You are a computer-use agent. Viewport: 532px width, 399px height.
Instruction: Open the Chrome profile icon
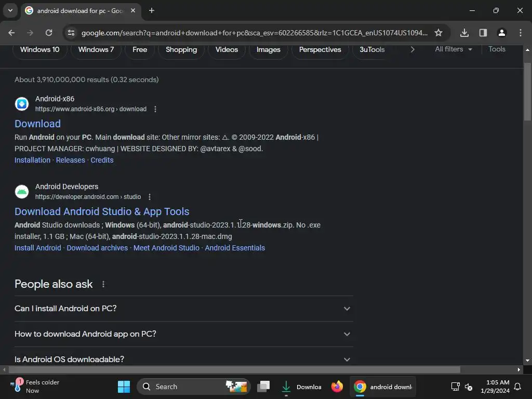point(501,33)
